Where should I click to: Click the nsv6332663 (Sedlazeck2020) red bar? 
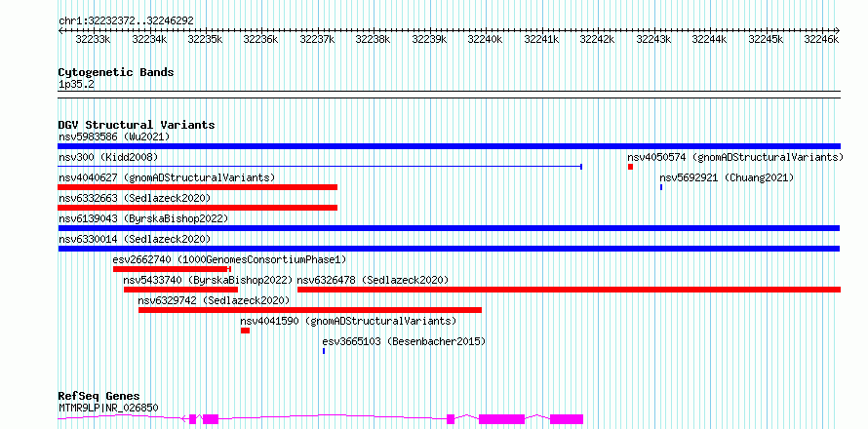(198, 208)
